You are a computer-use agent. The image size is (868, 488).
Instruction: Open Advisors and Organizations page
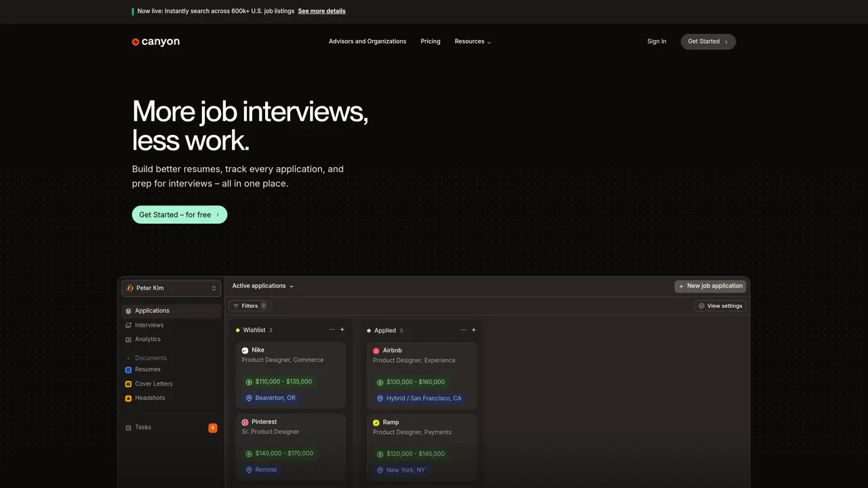(x=368, y=42)
